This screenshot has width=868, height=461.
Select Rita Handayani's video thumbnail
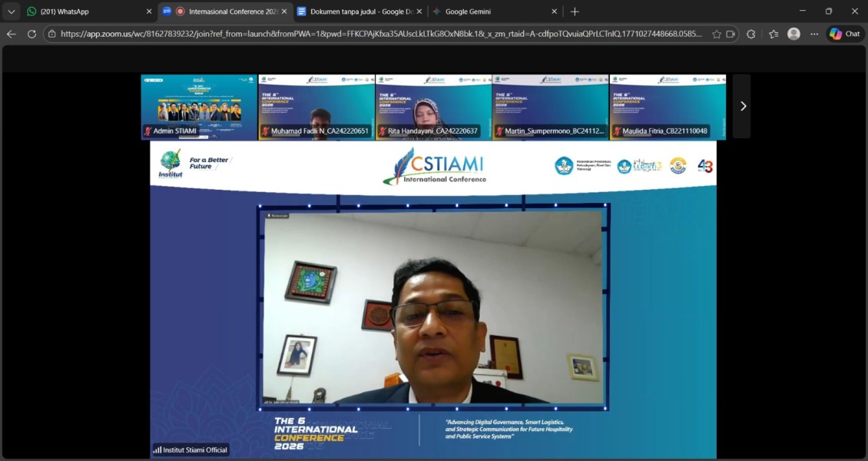433,107
